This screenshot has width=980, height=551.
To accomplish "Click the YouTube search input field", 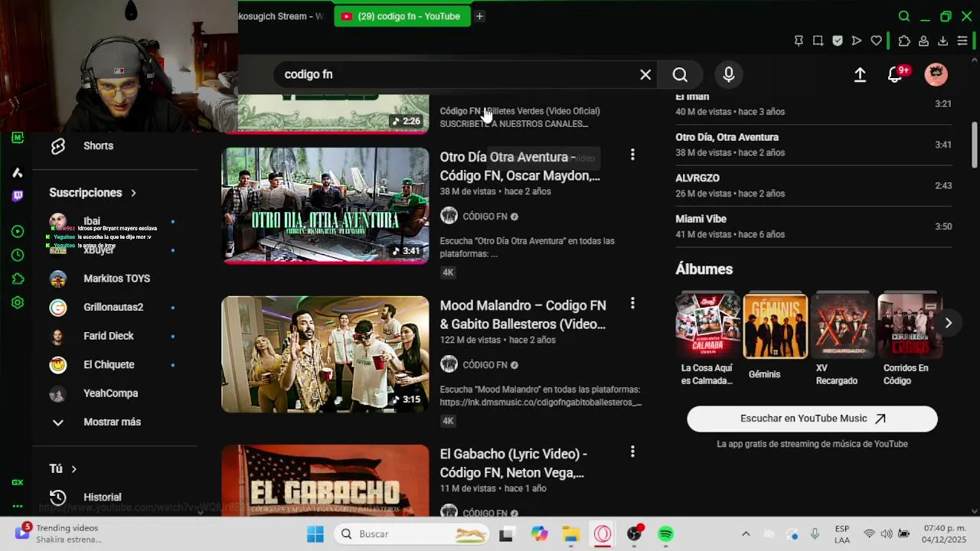I will coord(459,74).
